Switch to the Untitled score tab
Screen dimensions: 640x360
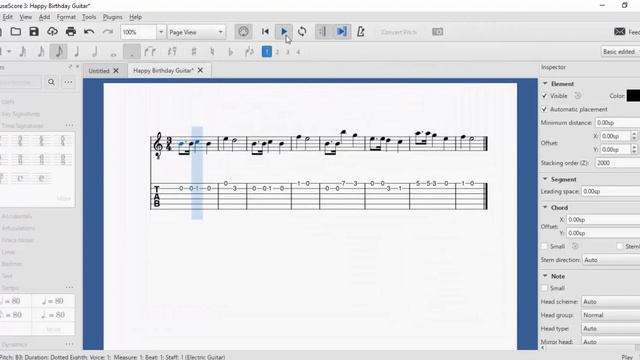(99, 71)
